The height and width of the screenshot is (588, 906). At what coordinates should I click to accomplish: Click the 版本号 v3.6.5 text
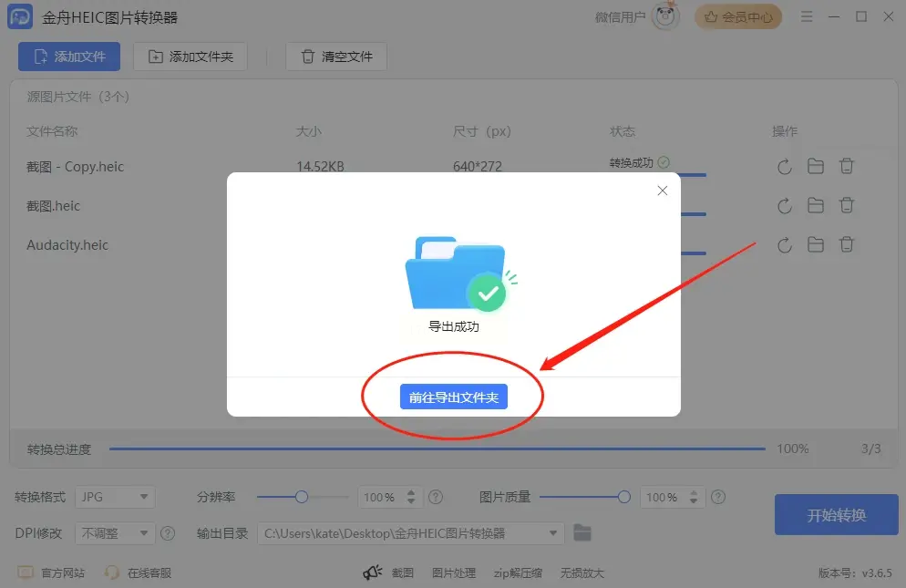pos(855,573)
